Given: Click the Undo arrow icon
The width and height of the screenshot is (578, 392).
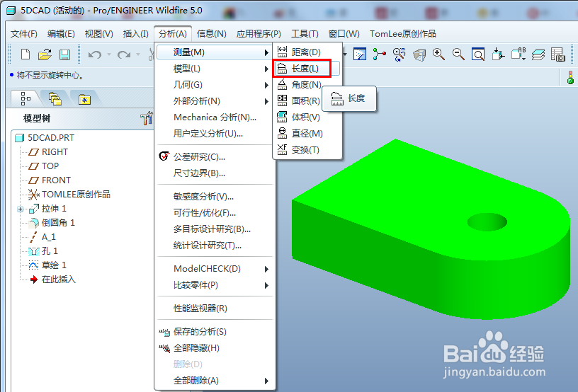Looking at the screenshot, I should coord(95,54).
